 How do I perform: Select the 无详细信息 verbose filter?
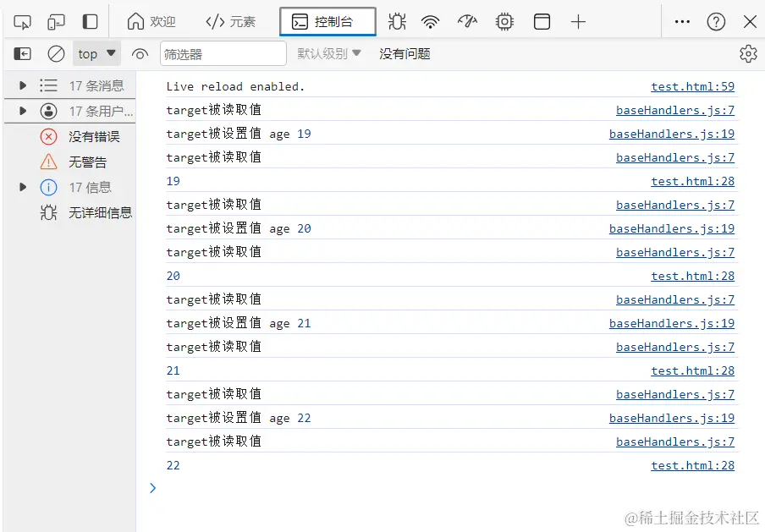pos(70,212)
